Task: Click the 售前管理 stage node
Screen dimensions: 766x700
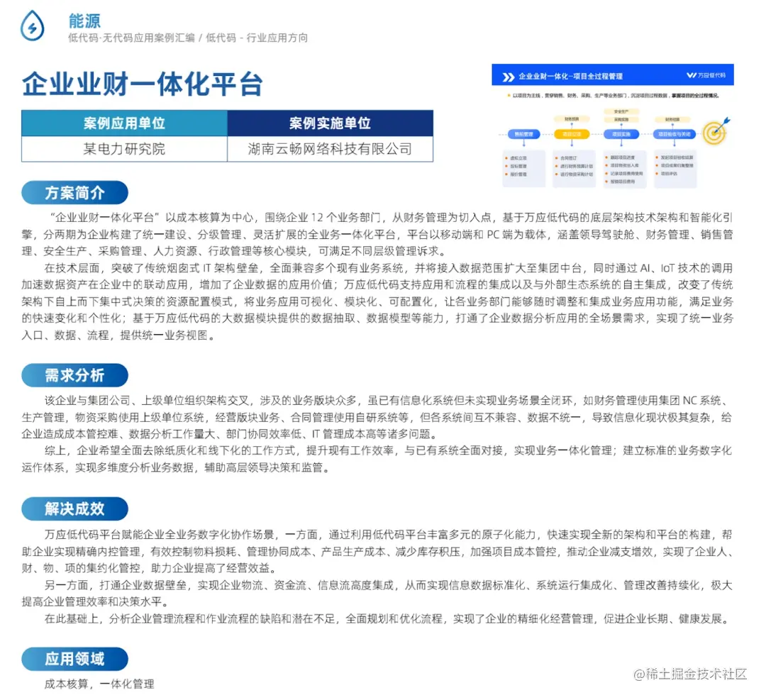Action: (x=523, y=134)
